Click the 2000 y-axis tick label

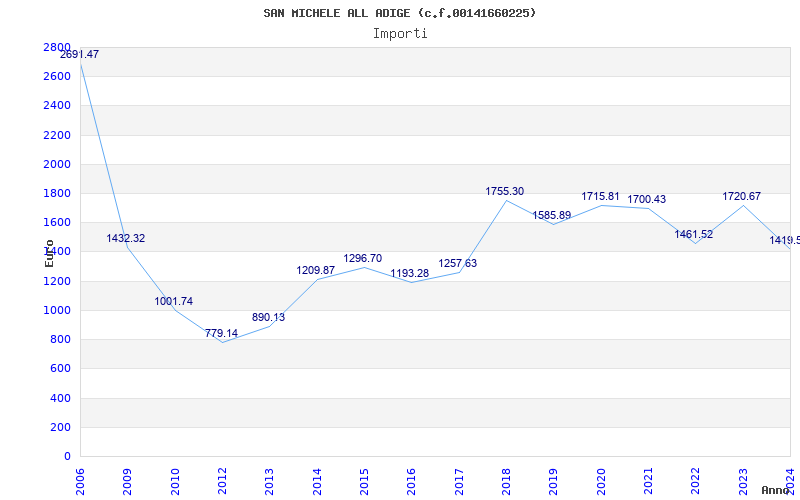click(57, 164)
